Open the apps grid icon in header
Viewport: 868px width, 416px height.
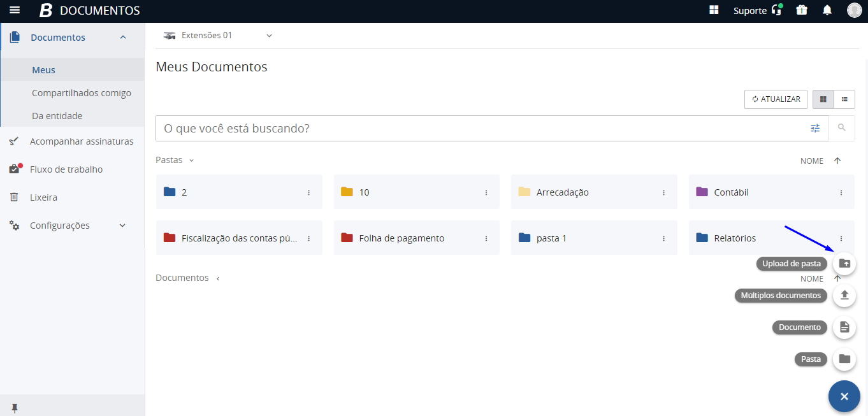[714, 10]
